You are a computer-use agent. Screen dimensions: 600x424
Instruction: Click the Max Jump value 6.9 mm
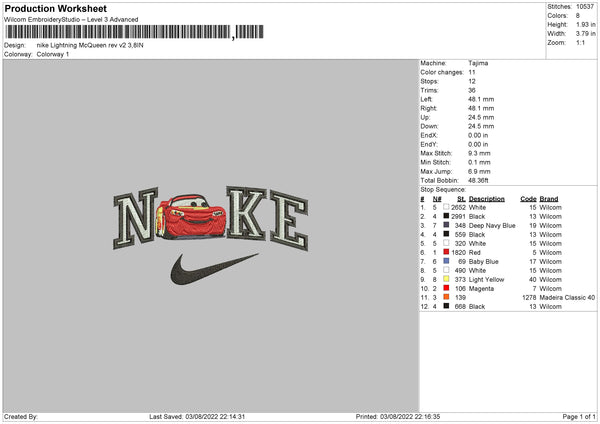(479, 171)
